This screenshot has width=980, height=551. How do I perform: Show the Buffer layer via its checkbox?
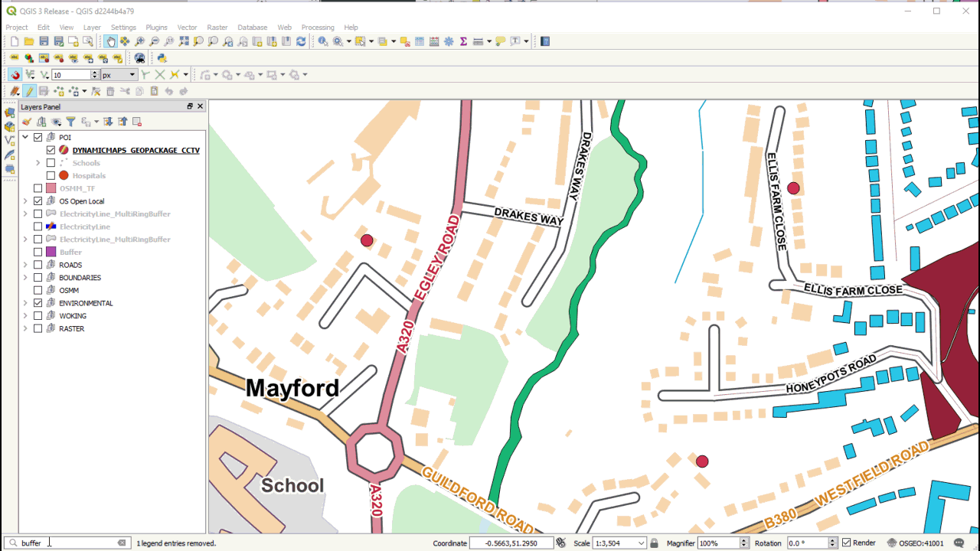(x=38, y=252)
